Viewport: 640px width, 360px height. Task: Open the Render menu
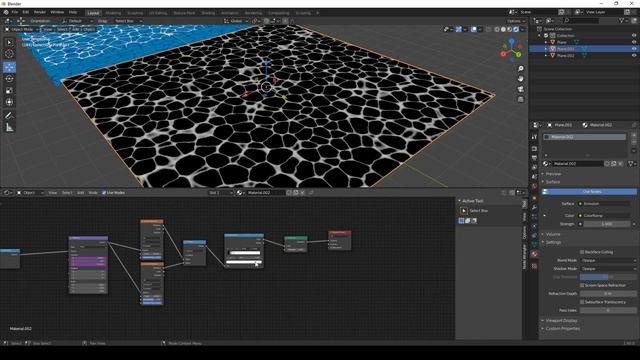point(40,12)
